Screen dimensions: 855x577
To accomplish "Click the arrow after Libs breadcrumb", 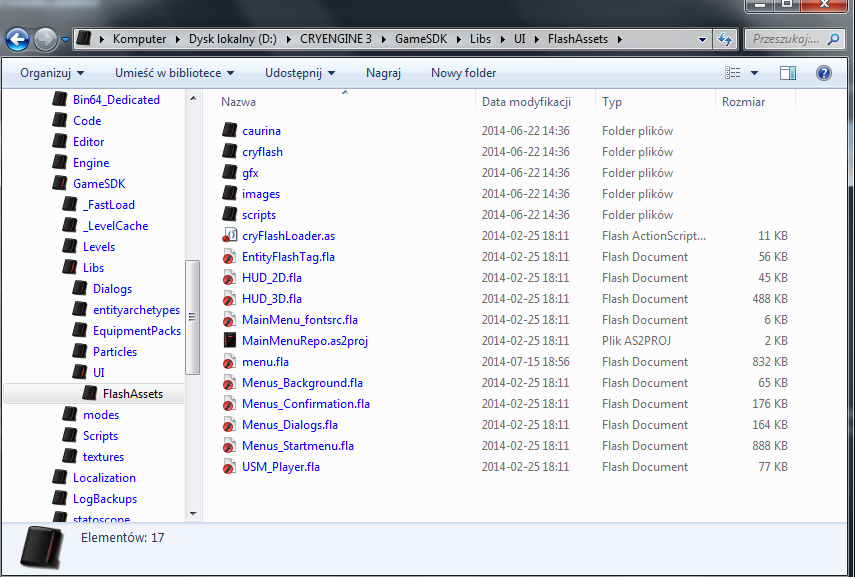I will [502, 39].
